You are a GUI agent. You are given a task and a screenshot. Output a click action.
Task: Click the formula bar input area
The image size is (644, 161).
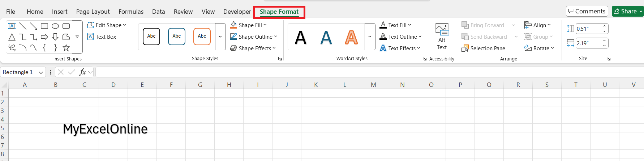coord(369,72)
